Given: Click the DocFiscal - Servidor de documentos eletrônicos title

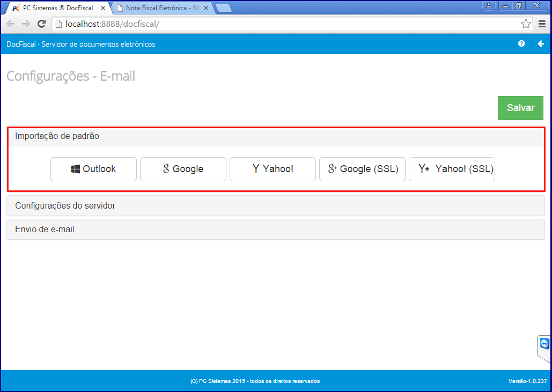Looking at the screenshot, I should point(81,44).
